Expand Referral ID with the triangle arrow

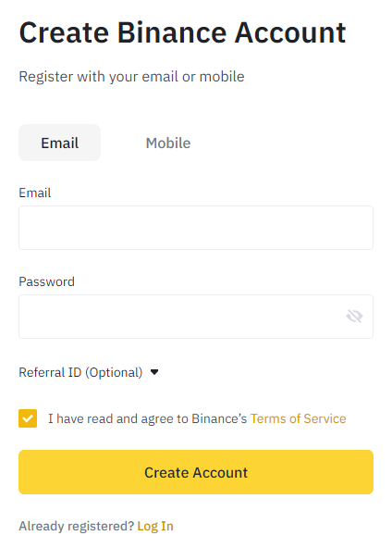[154, 372]
